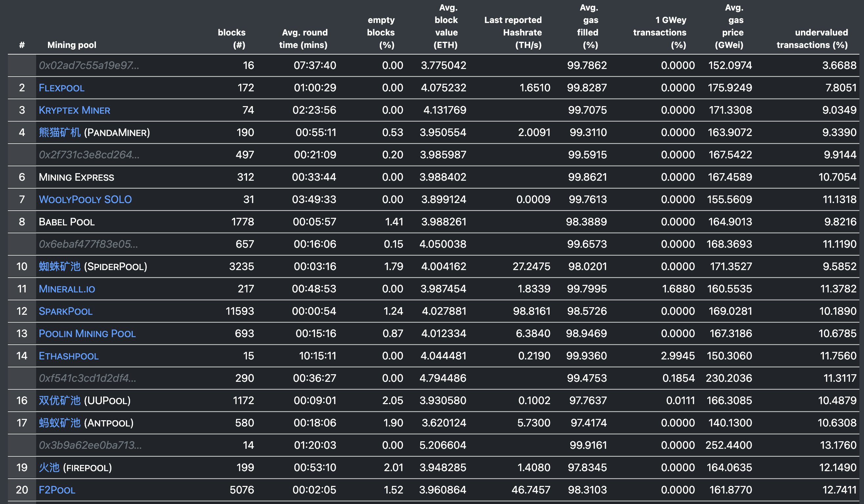The image size is (864, 504).
Task: Open the Flexpool mining pool link
Action: pyautogui.click(x=61, y=88)
